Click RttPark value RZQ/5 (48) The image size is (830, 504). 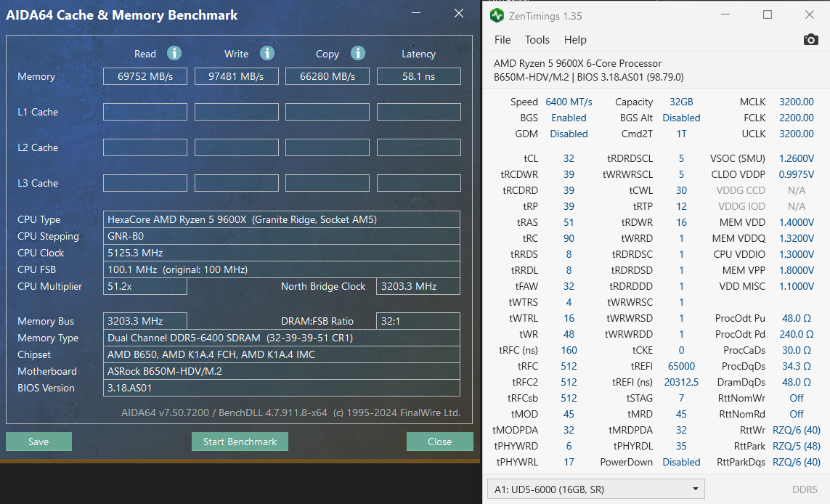coord(796,446)
